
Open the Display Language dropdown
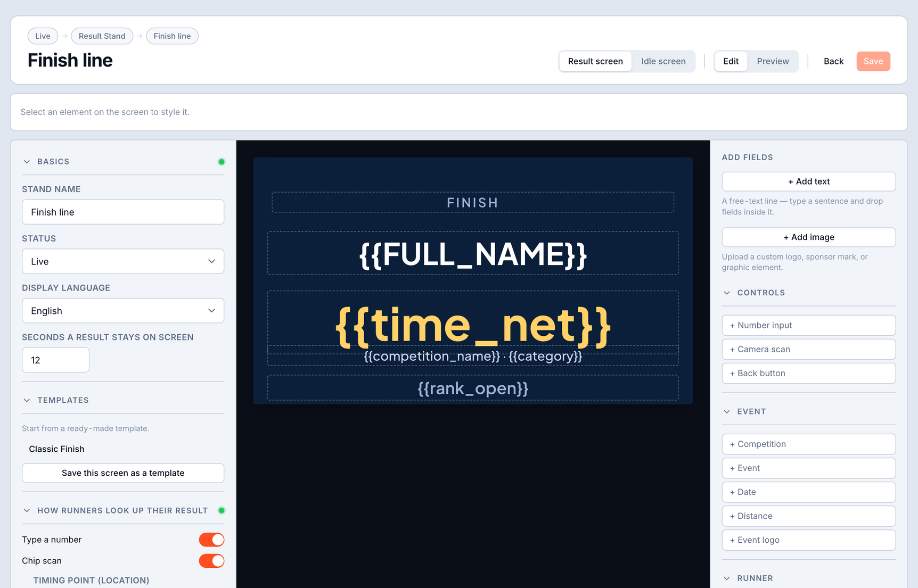(123, 311)
